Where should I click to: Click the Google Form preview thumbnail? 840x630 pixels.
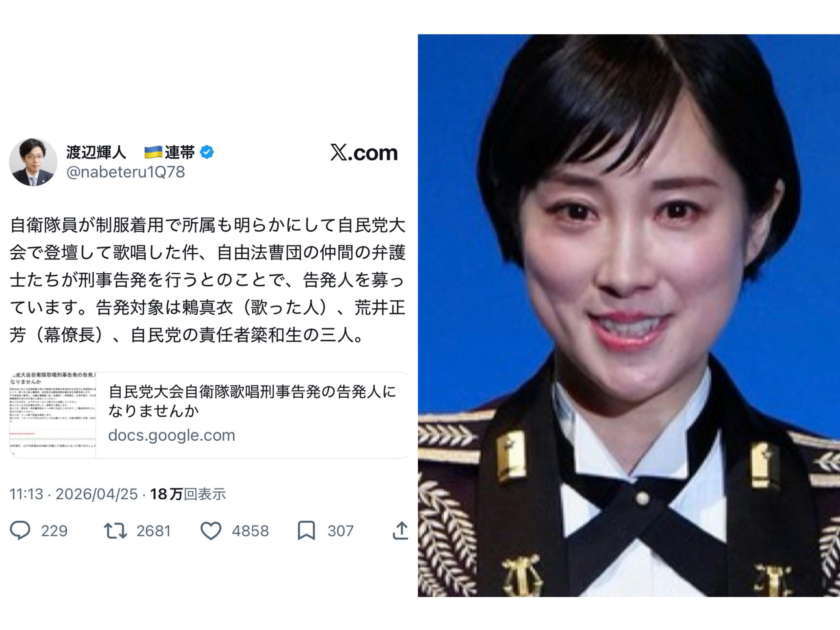click(x=53, y=415)
